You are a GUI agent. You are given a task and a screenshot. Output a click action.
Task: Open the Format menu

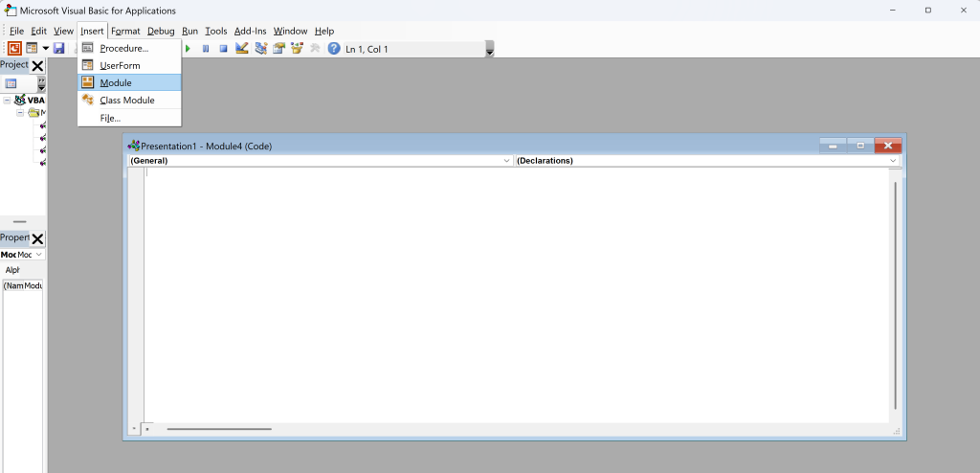tap(125, 31)
